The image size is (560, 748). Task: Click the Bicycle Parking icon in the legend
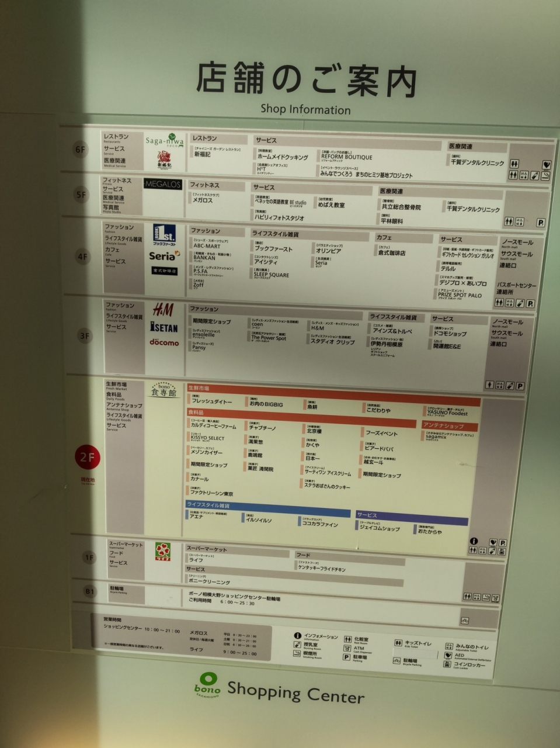(396, 661)
